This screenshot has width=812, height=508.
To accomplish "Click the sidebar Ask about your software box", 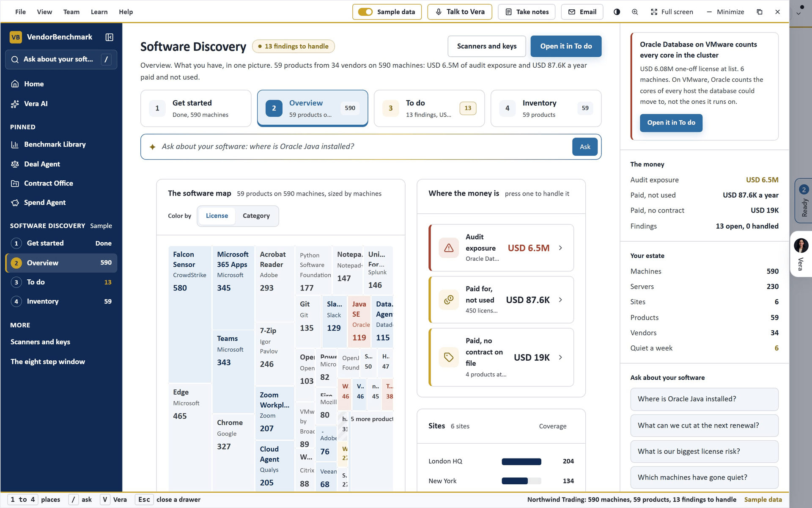I will tap(61, 59).
